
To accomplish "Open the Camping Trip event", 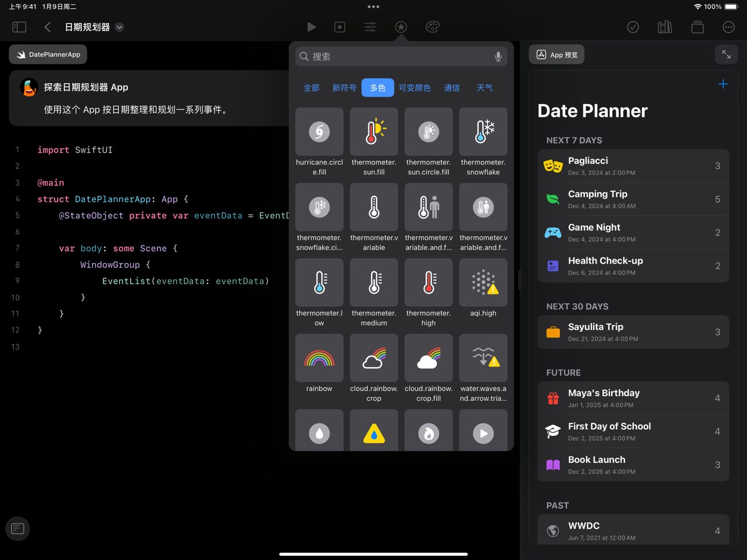I will tap(633, 199).
